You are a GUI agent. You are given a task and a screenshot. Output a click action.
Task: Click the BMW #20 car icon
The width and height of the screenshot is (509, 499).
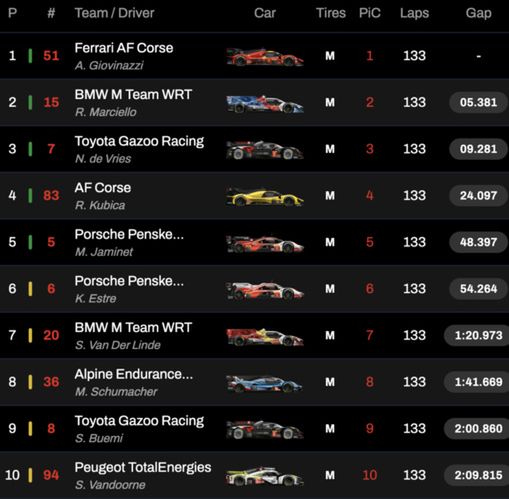[265, 336]
